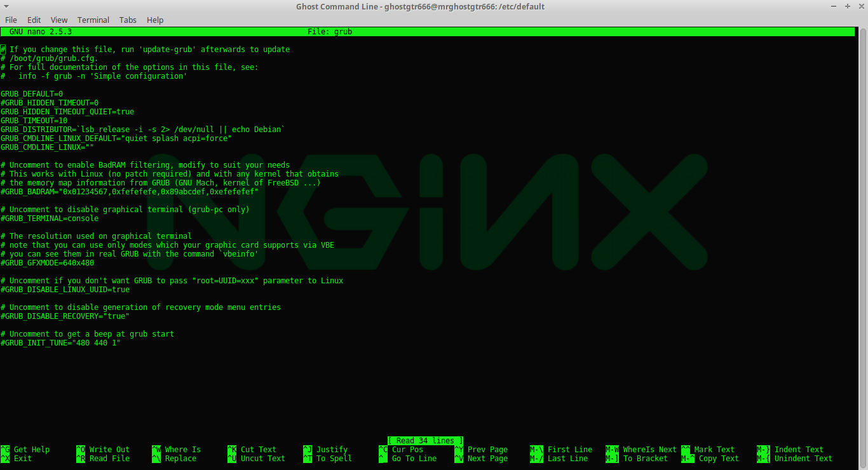Open the View menu
This screenshot has width=868, height=470.
59,20
